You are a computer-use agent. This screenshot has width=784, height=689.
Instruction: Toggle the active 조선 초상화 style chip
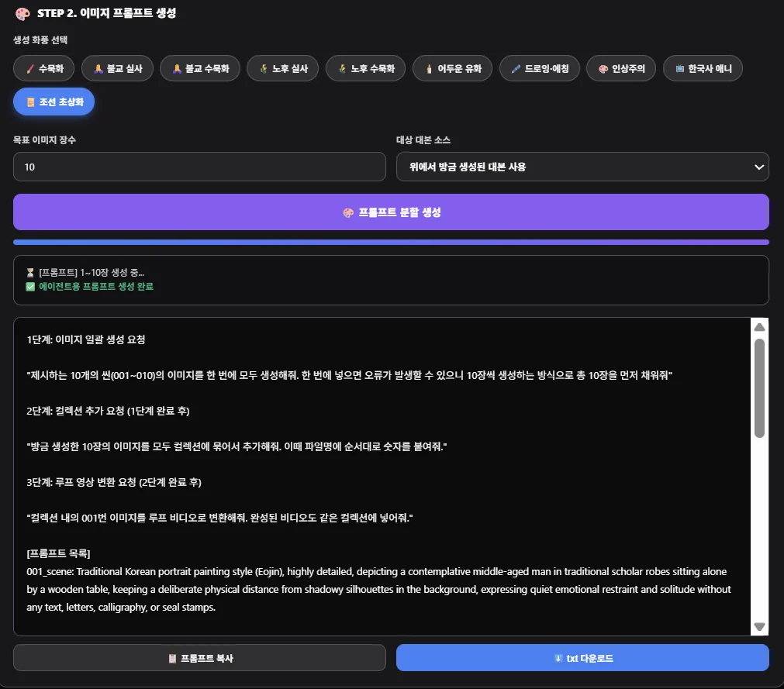tap(54, 102)
